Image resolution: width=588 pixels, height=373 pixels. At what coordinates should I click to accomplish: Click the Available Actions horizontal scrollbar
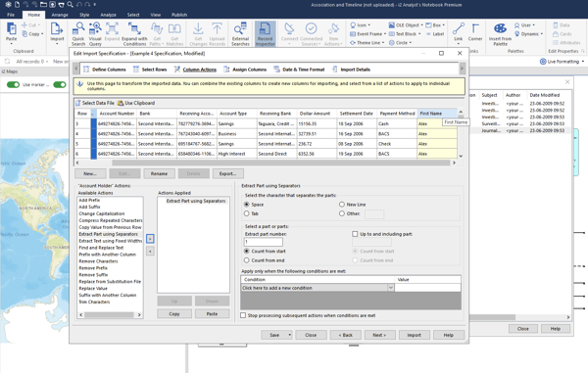pos(109,315)
